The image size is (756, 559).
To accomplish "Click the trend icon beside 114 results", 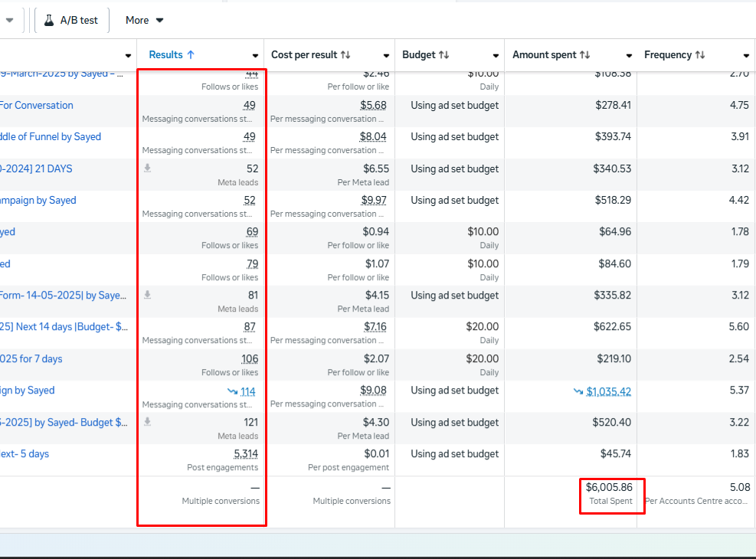I will point(232,391).
